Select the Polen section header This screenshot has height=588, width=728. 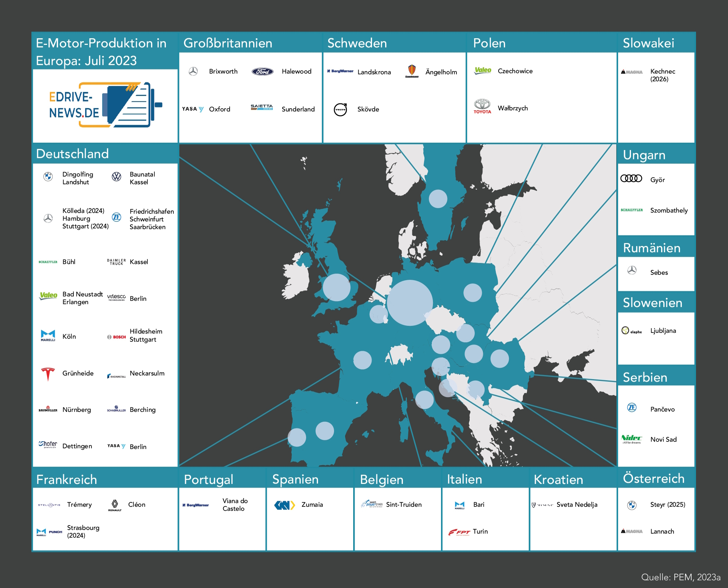(x=542, y=43)
